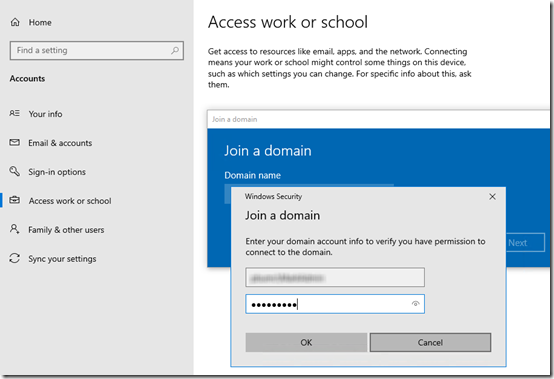
Task: Open Sign-in options
Action: [57, 172]
